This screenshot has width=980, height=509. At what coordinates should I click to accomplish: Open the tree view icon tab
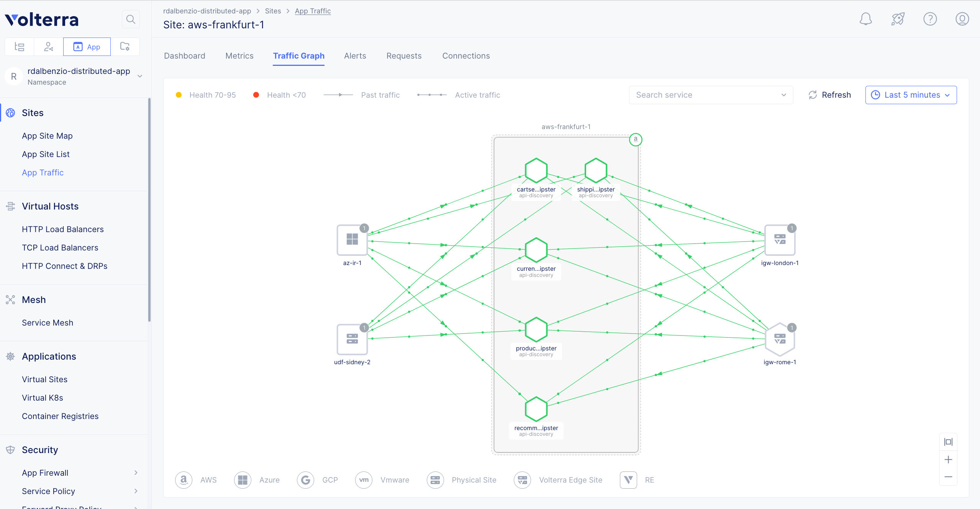click(19, 47)
